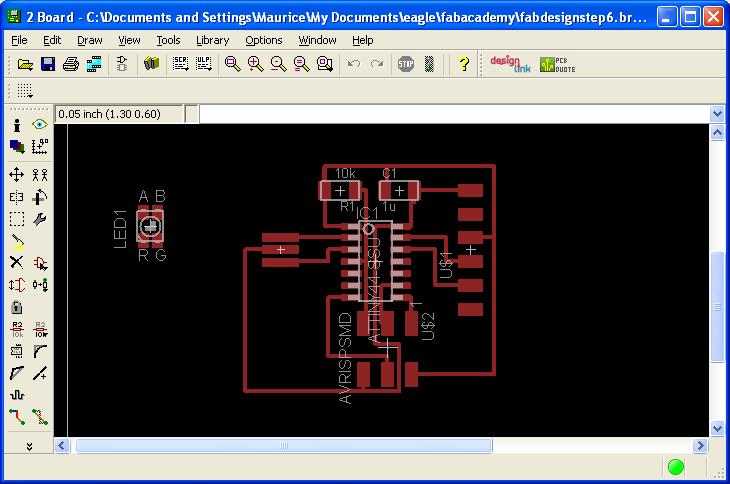Select the Delete X tool
Viewport: 730px width, 484px height.
point(16,262)
